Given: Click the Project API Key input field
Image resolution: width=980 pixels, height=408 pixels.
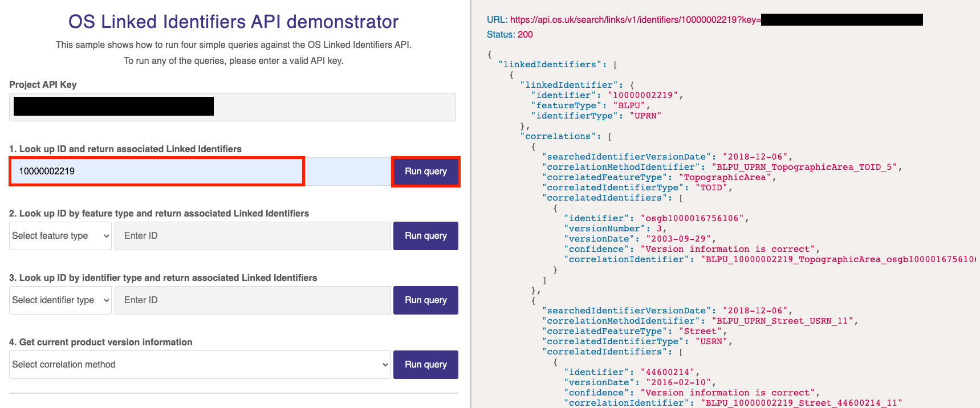Looking at the screenshot, I should pos(233,107).
